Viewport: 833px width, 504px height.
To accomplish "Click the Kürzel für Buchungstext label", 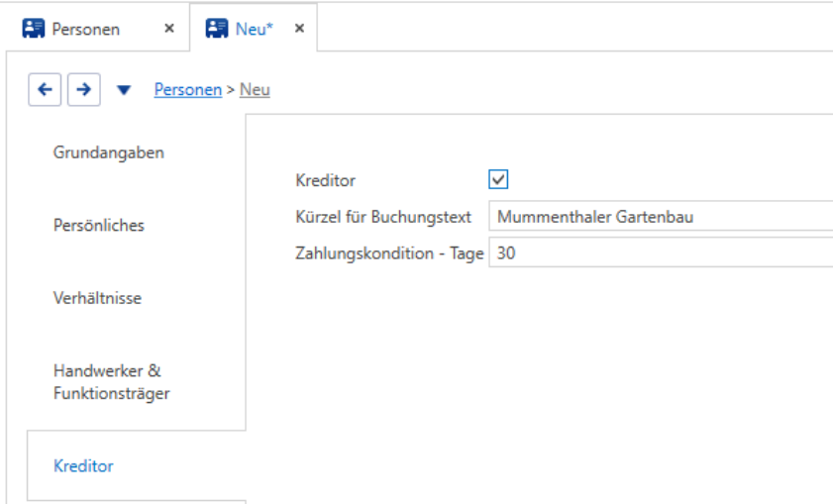I will (x=383, y=217).
